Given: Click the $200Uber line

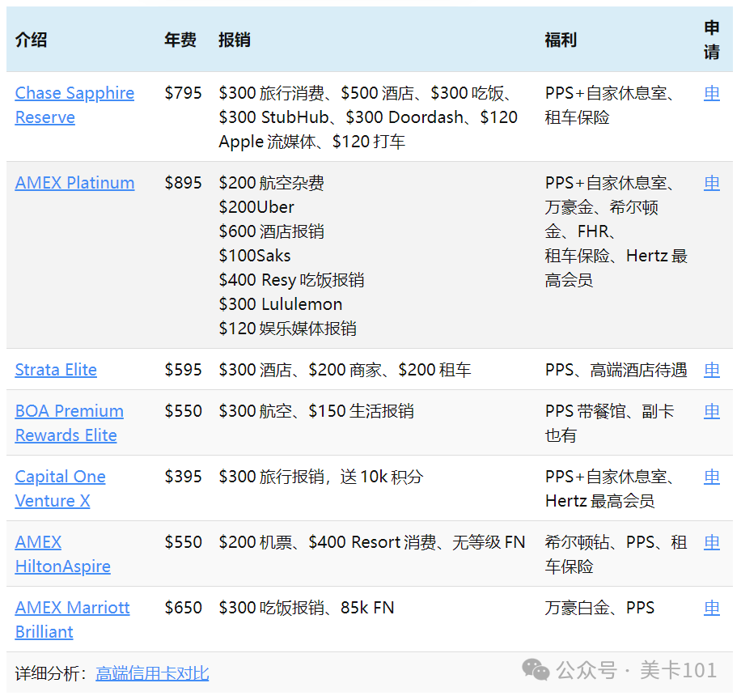Looking at the screenshot, I should click(256, 207).
